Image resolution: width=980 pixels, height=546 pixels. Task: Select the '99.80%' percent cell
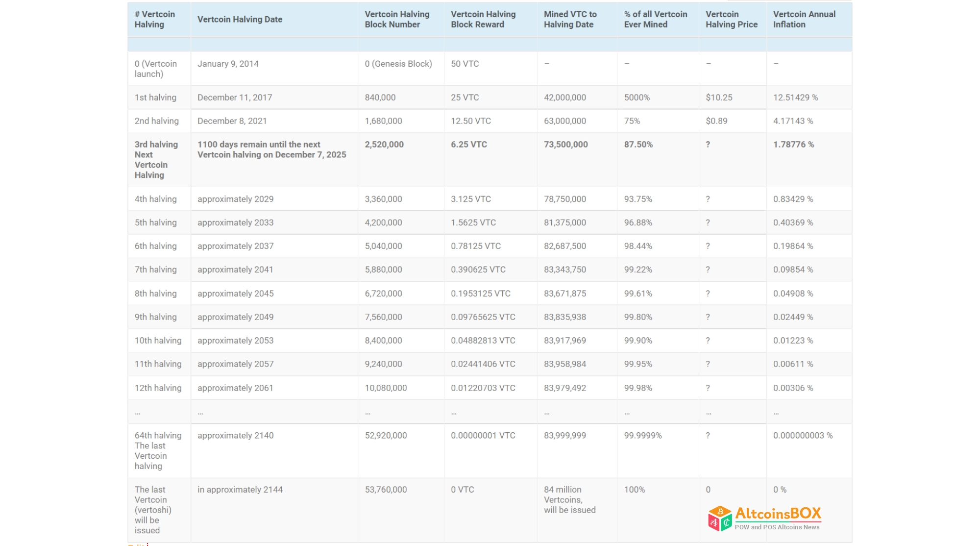click(638, 317)
